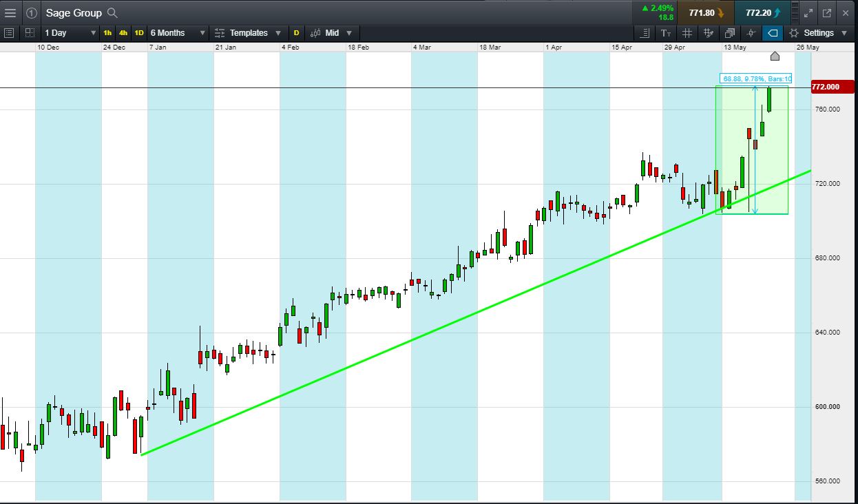
Task: Click the 7 Jan date label
Action: pyautogui.click(x=158, y=48)
